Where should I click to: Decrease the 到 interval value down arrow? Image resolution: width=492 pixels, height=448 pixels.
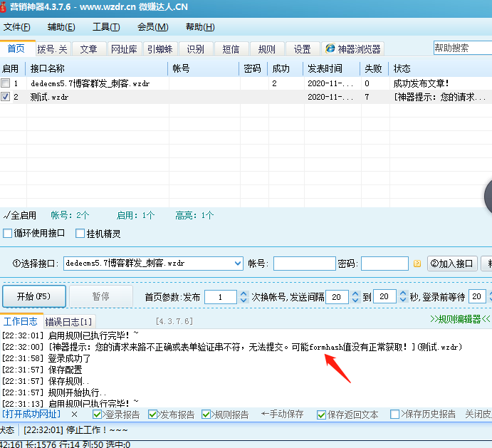403,300
